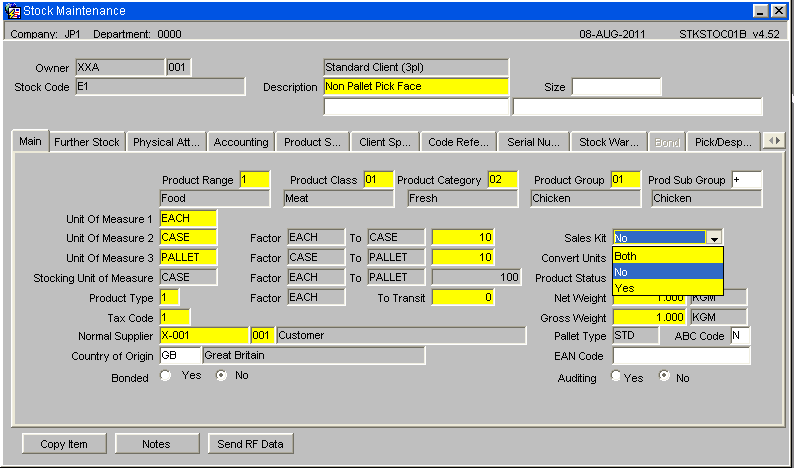
Task: Click the Great Britain country description
Action: (313, 356)
